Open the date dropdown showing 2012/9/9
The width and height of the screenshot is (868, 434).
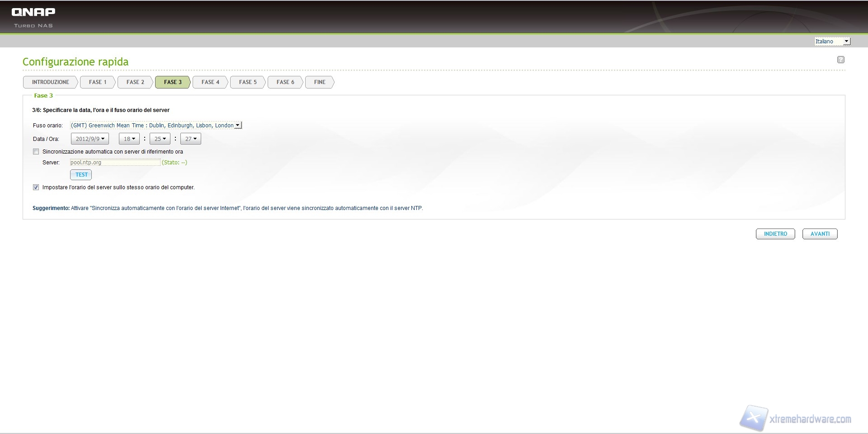[90, 139]
